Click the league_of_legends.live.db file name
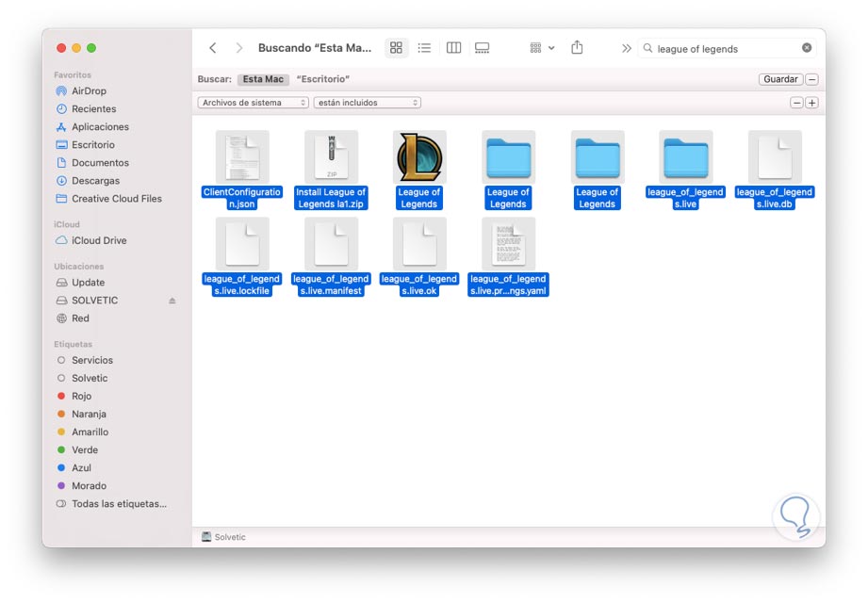Screen dimensions: 868x603 (775, 198)
